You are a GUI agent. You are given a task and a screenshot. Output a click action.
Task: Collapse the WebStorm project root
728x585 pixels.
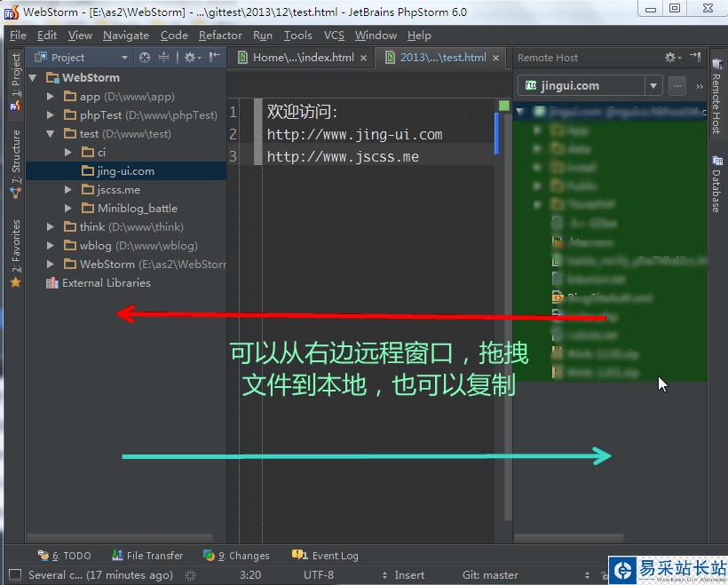point(33,78)
